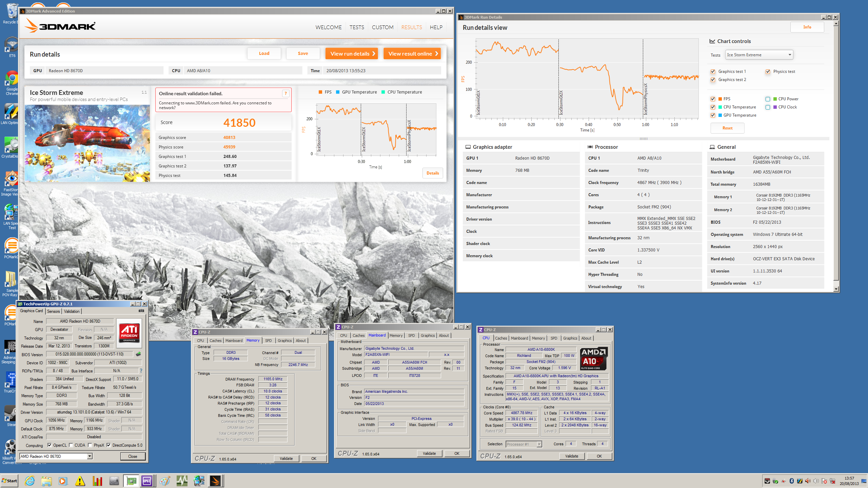Switch to GPU-Z via its taskbar icon
868x488 pixels.
(x=131, y=481)
